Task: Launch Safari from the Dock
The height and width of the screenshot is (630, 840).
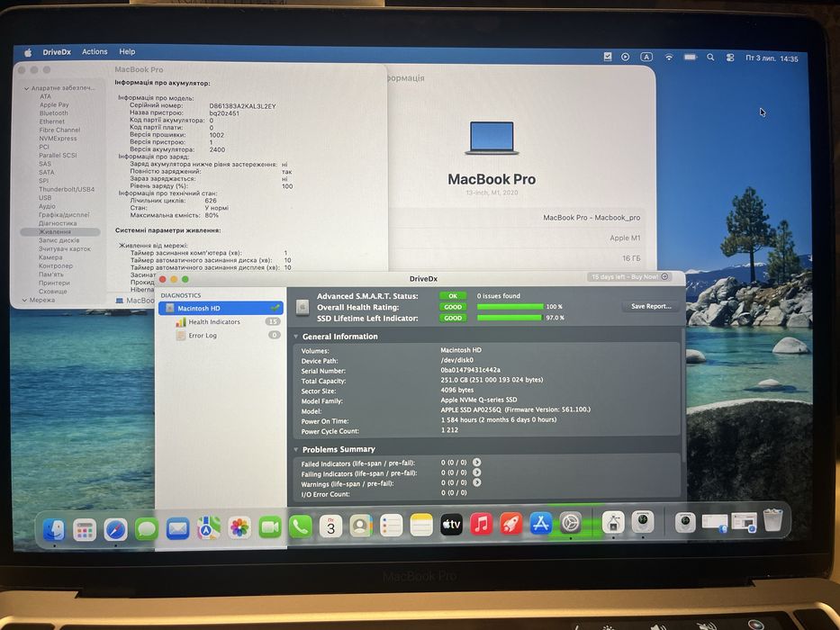Action: tap(116, 530)
